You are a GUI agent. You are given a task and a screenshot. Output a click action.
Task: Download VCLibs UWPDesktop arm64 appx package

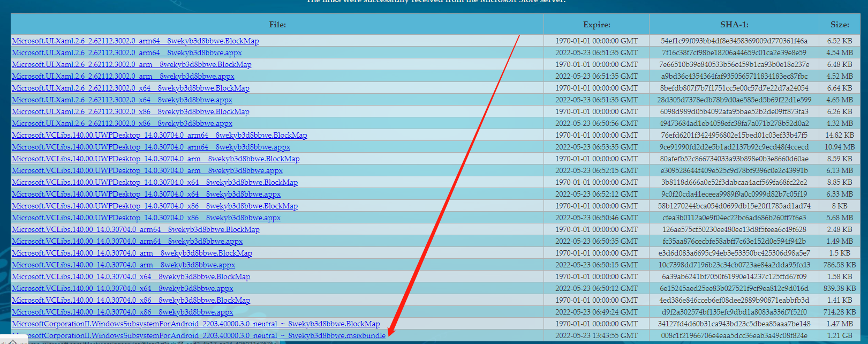(x=150, y=147)
